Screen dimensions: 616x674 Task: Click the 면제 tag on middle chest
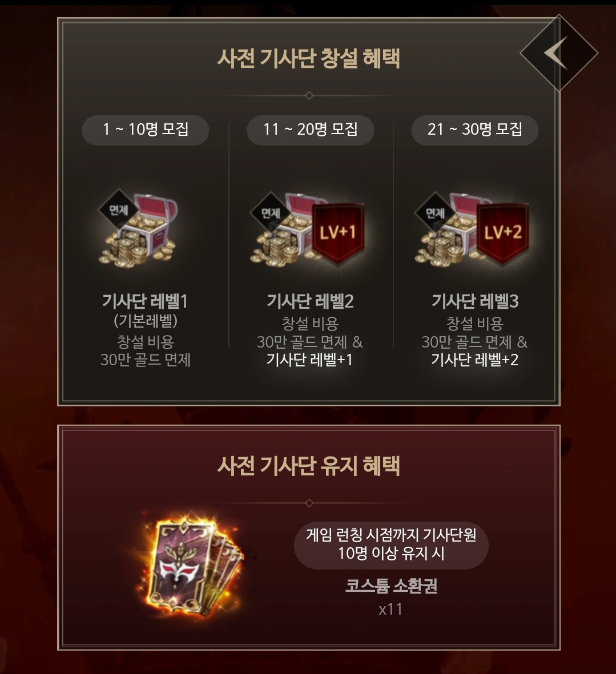click(271, 213)
